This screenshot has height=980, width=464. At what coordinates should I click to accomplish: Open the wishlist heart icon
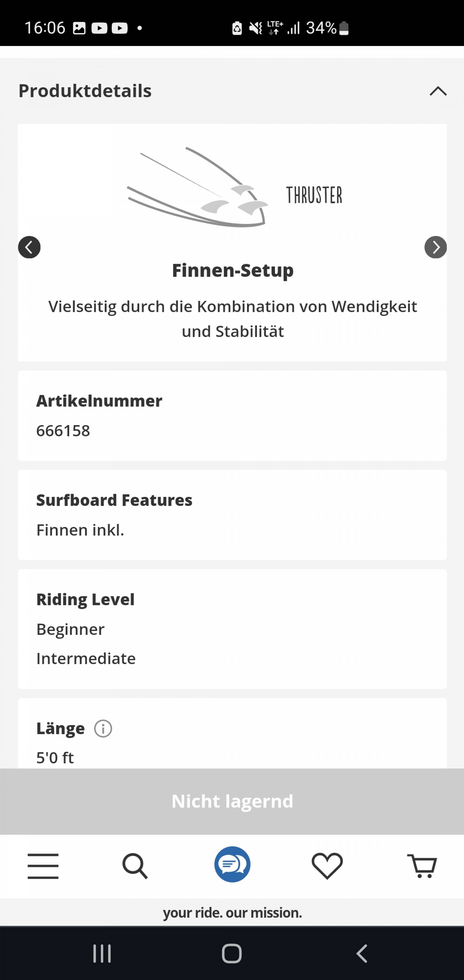(x=327, y=866)
